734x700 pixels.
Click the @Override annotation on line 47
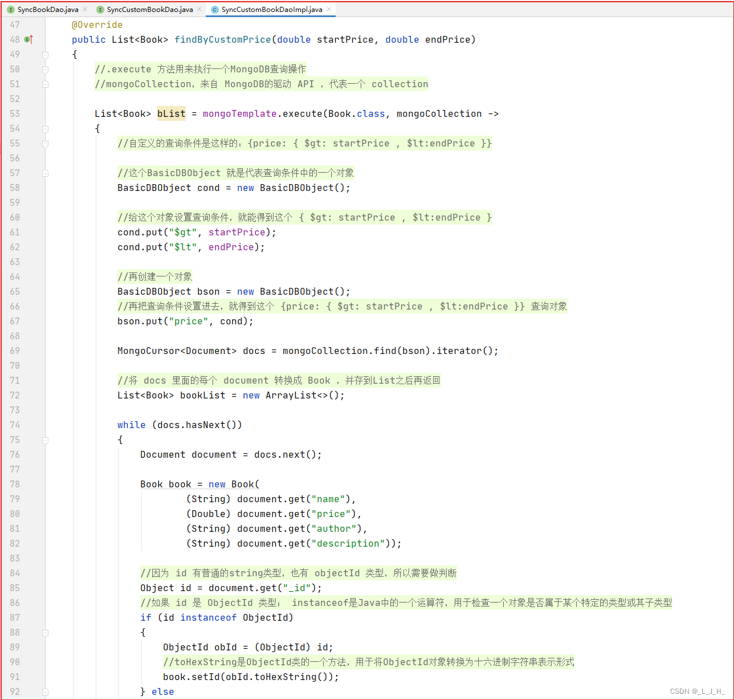click(x=97, y=25)
